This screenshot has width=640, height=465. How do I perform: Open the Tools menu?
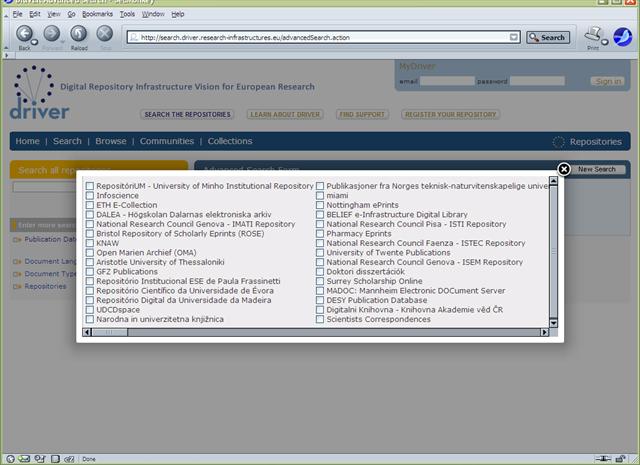pos(127,14)
